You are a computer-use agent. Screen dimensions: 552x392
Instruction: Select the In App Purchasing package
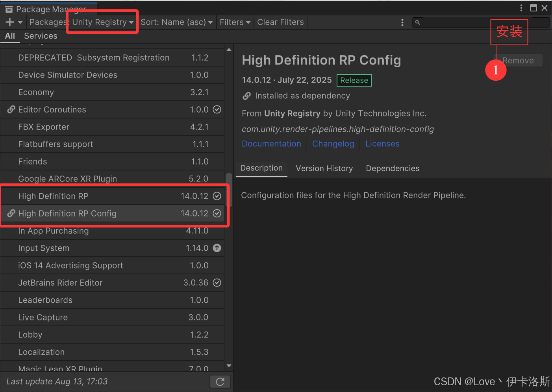tap(112, 231)
